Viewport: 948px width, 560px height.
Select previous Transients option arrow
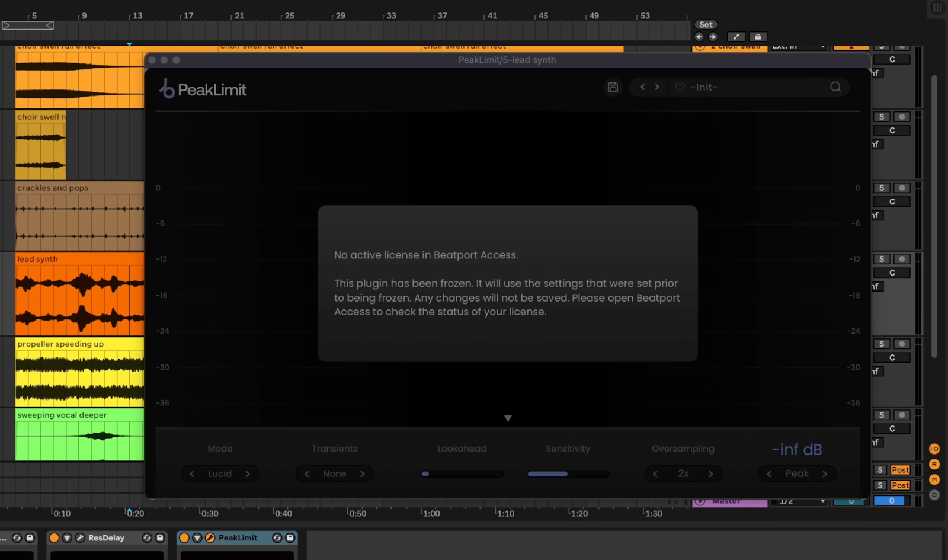(x=307, y=474)
